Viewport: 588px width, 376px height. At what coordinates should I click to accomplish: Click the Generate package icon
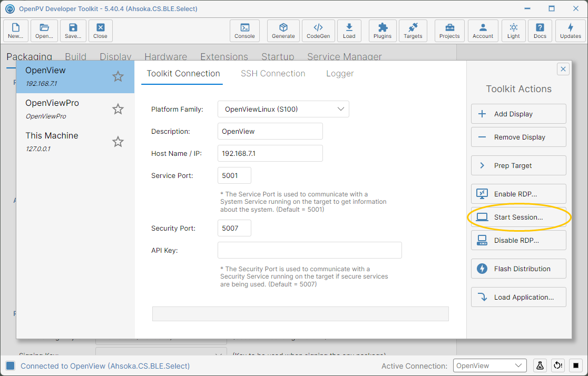click(x=283, y=31)
